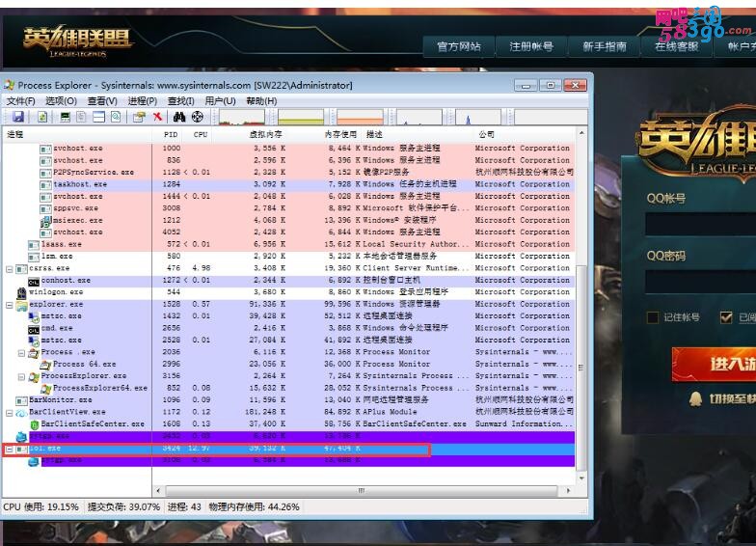Select the sppsvc.exe process row
Viewport: 756px width, 546px height.
coord(289,208)
